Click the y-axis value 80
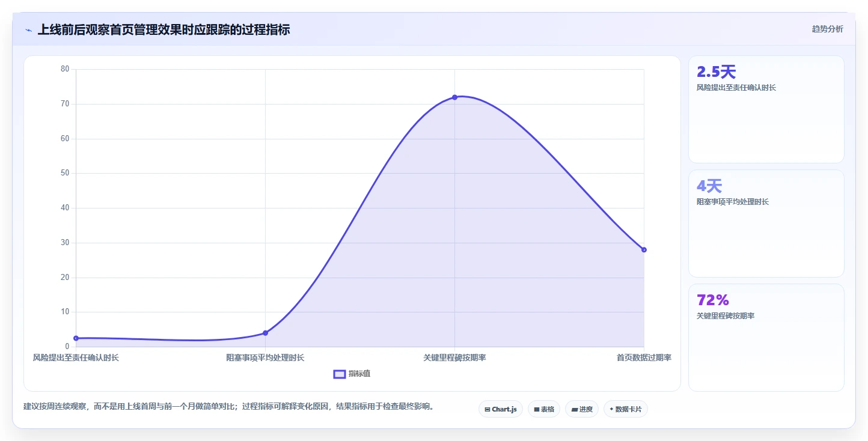Screen dimensions: 868x441 click(x=66, y=69)
